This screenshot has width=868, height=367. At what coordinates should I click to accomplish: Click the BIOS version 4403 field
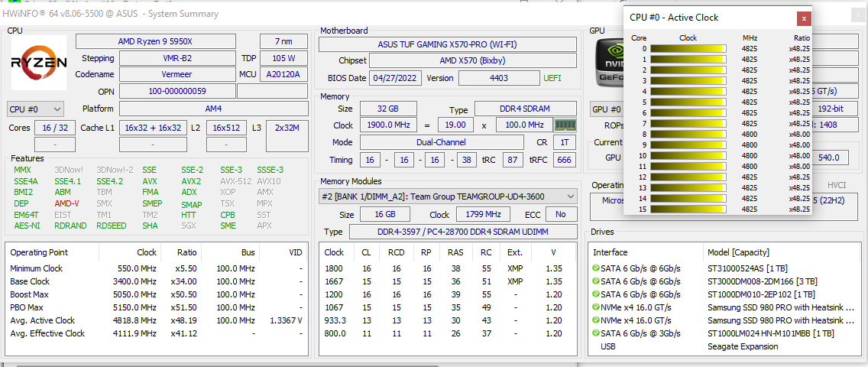tap(498, 78)
